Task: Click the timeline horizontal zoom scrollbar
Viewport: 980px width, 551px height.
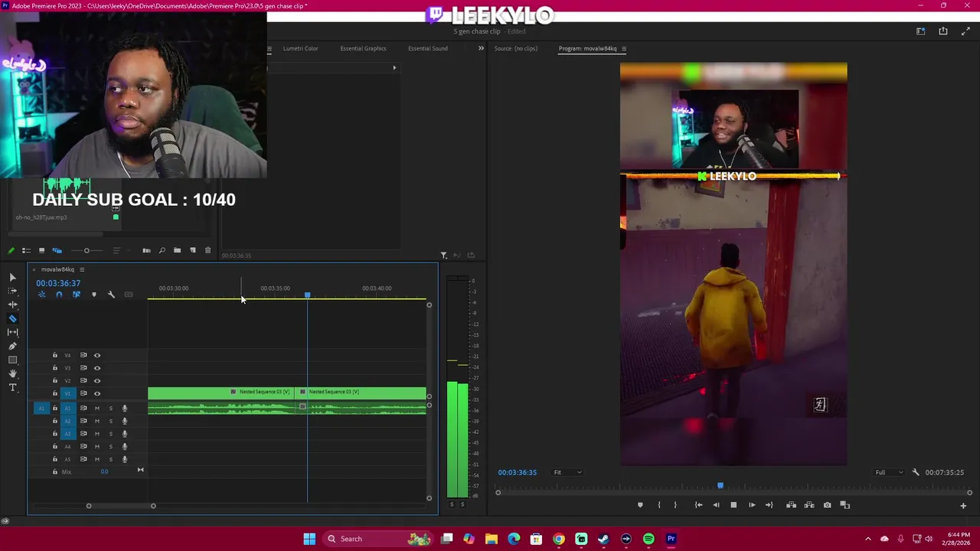Action: [x=121, y=506]
